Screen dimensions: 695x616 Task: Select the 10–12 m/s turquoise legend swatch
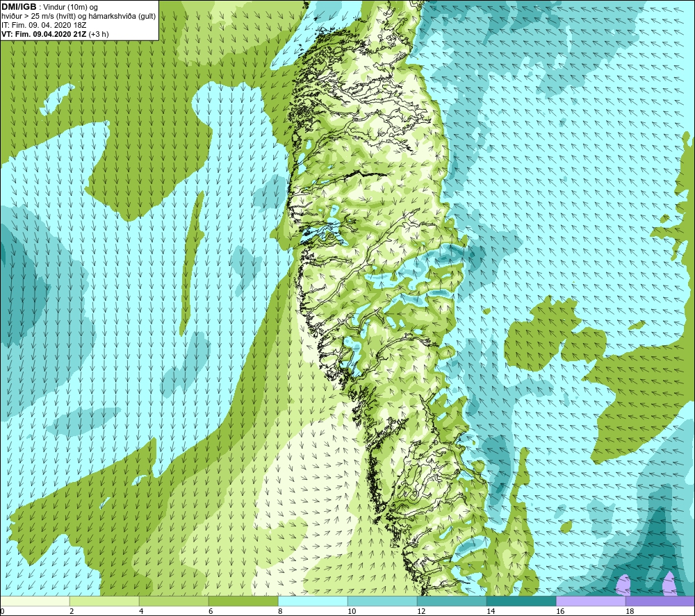click(x=382, y=601)
